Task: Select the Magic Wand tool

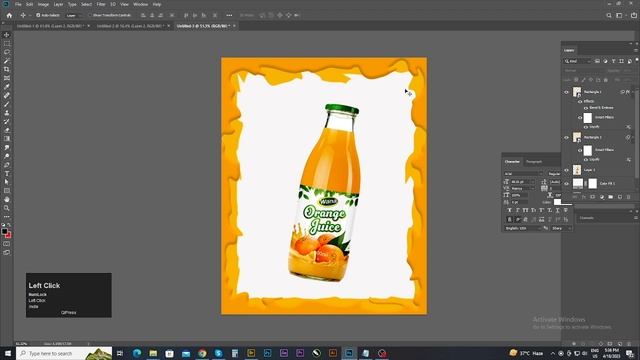Action: [x=7, y=61]
